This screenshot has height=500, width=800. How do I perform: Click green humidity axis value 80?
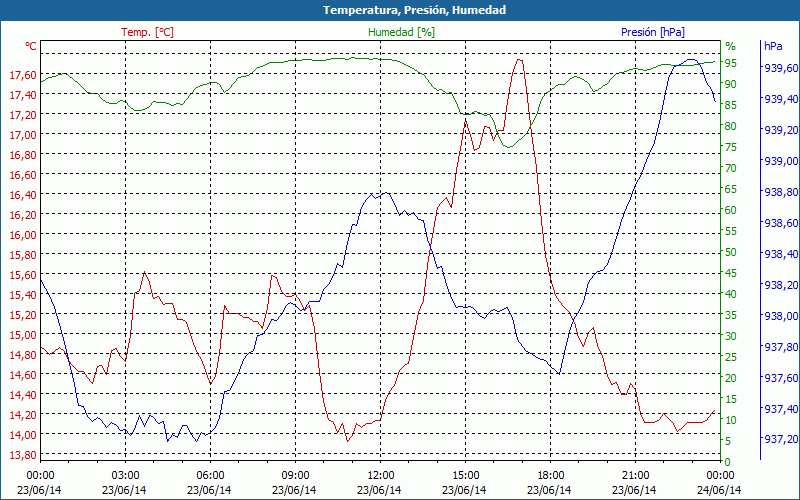pyautogui.click(x=731, y=126)
